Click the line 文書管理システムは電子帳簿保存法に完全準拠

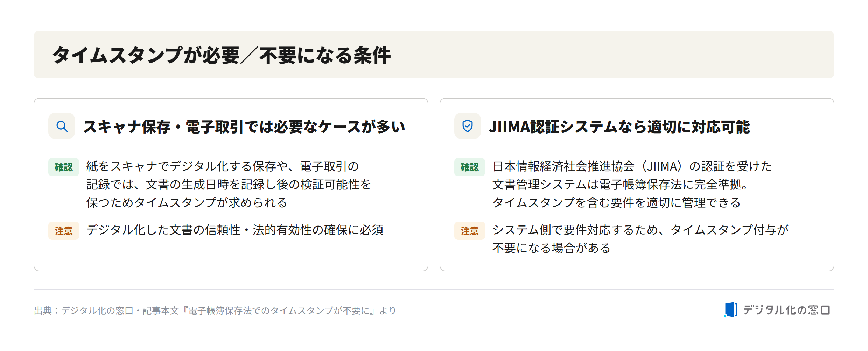pyautogui.click(x=620, y=185)
